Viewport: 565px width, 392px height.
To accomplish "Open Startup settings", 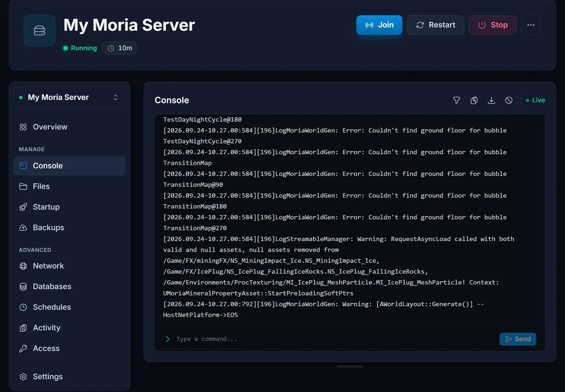I will pos(70,207).
